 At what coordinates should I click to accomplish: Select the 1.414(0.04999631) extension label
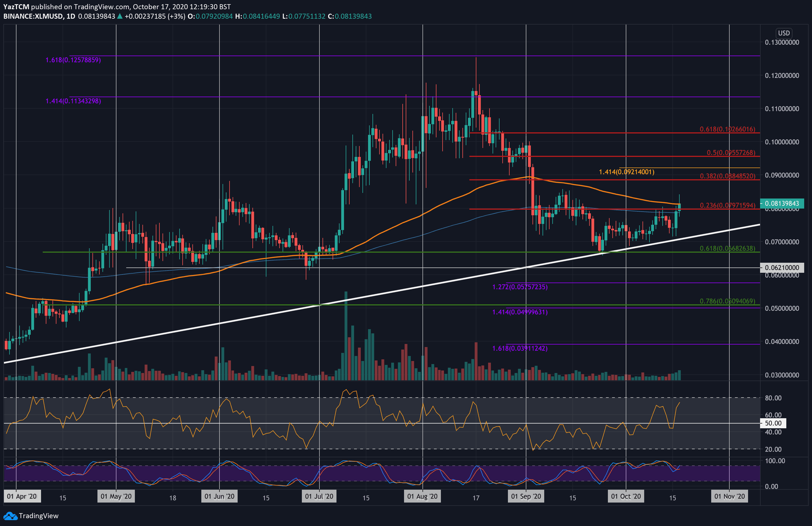click(520, 312)
